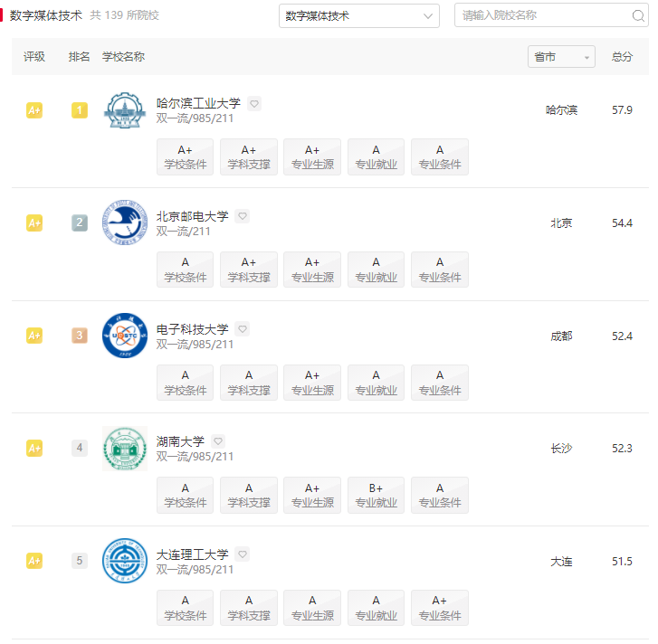Click 哈尔滨工业大学 学校条件 A+ tile
The image size is (658, 644).
(185, 156)
